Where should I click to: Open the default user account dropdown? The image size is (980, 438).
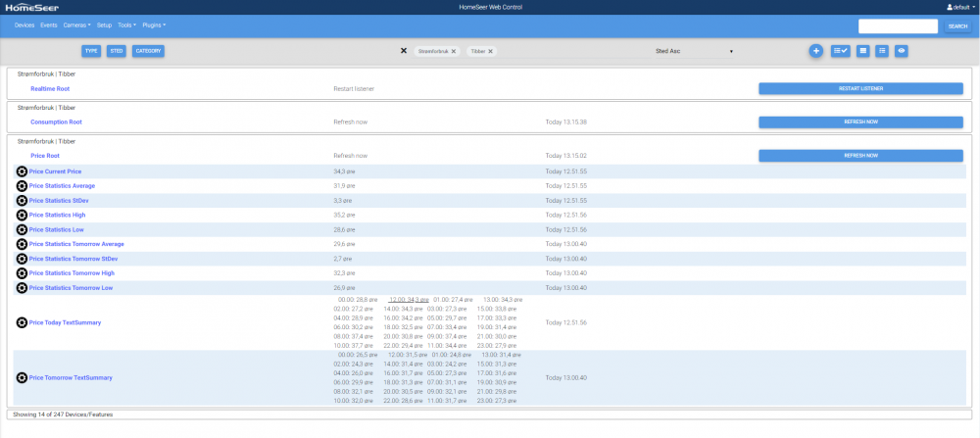[x=957, y=7]
